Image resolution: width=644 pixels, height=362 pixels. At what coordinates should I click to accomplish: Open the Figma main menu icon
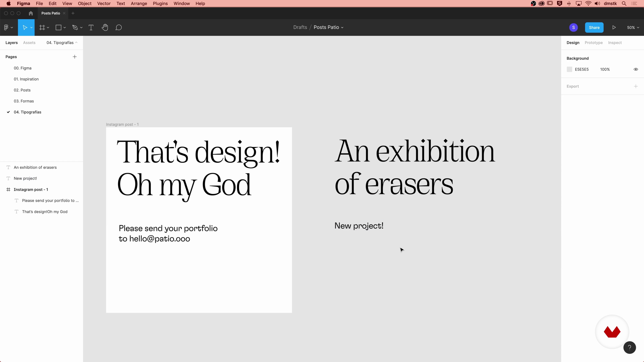point(6,27)
